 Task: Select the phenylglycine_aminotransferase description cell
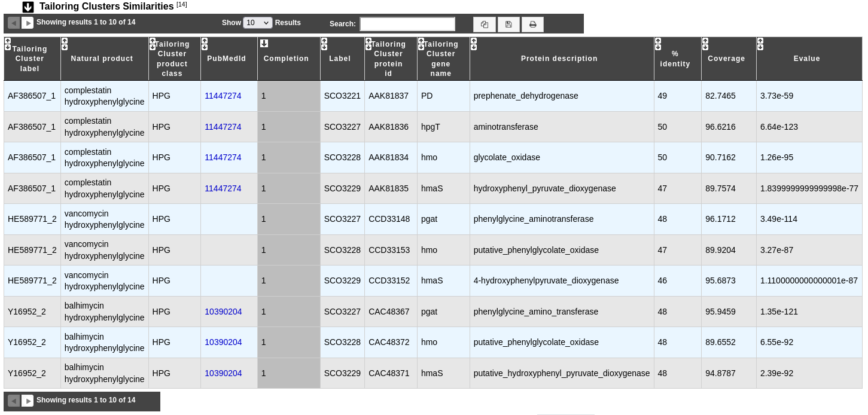pos(562,219)
